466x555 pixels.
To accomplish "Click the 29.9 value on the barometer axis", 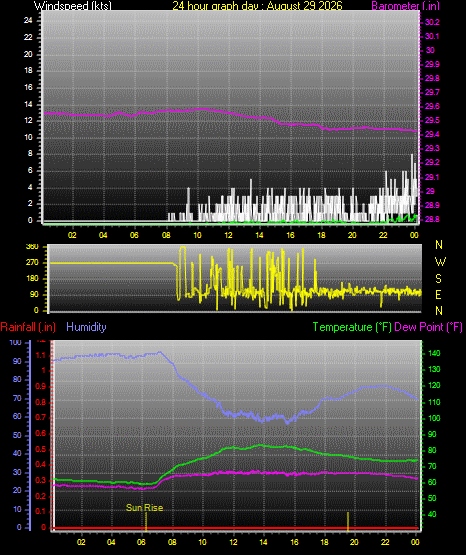I will click(432, 64).
